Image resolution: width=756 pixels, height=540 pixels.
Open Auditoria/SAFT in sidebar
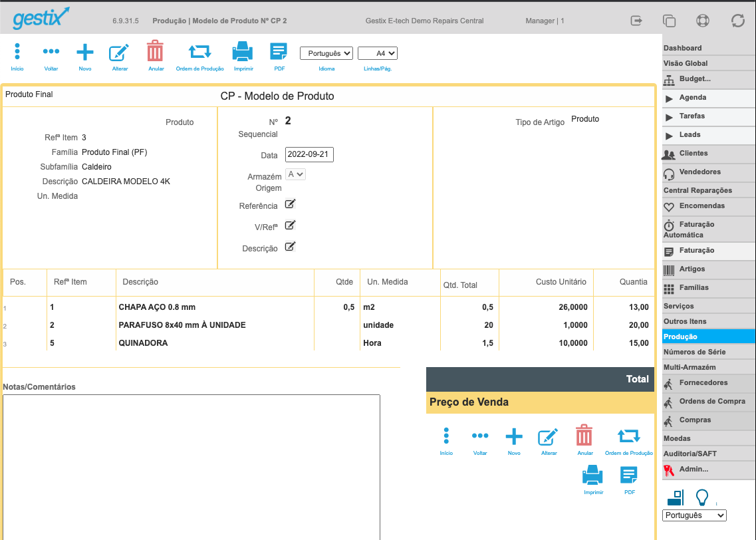[708, 454]
